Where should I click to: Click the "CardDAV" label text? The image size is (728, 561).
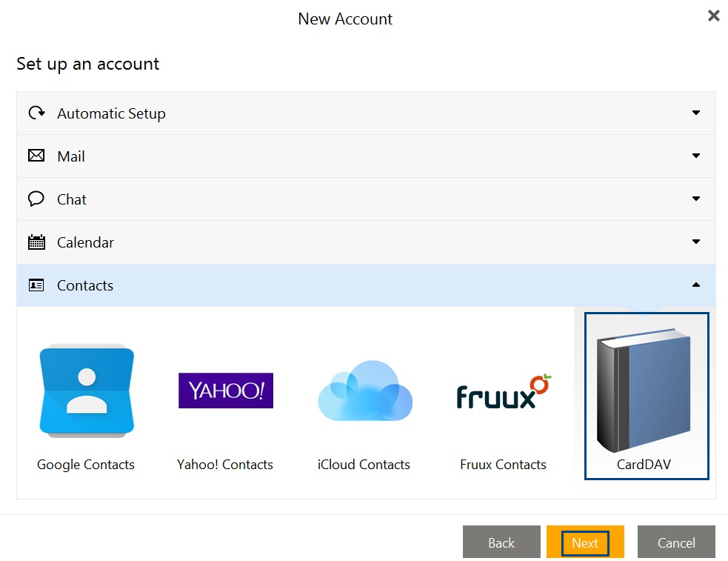pyautogui.click(x=644, y=465)
